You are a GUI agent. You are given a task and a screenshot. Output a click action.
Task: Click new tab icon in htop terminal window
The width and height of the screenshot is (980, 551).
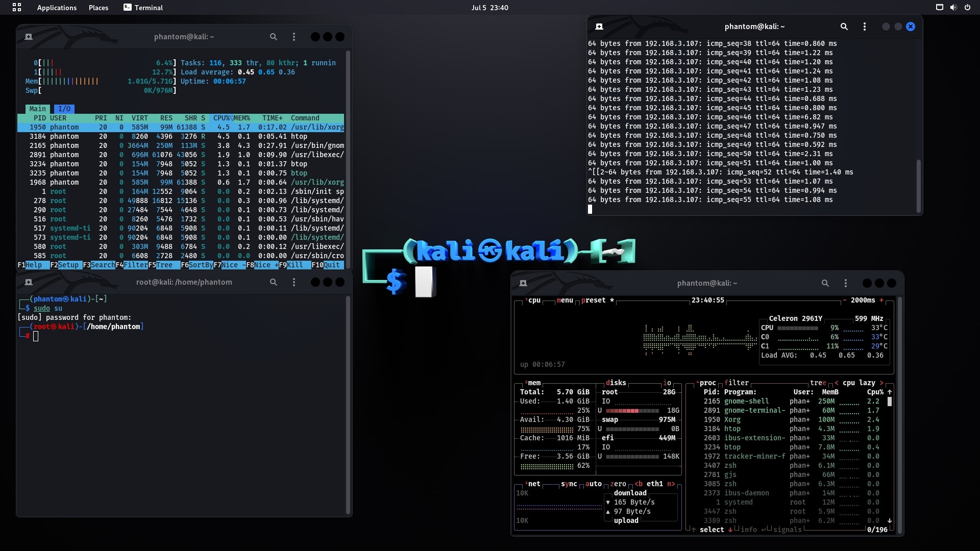click(29, 37)
